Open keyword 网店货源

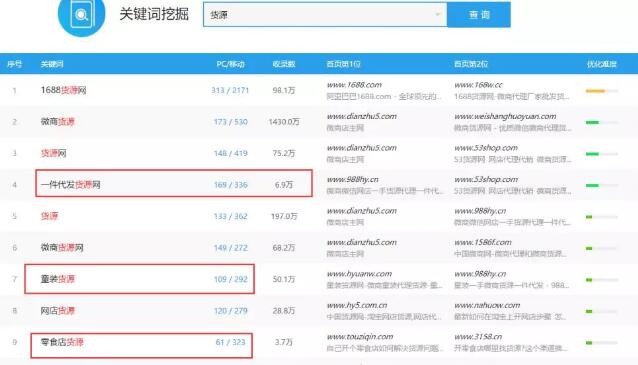pyautogui.click(x=57, y=310)
